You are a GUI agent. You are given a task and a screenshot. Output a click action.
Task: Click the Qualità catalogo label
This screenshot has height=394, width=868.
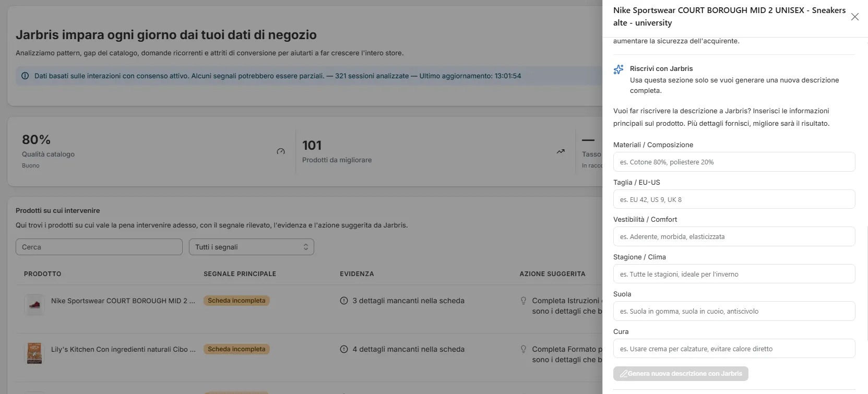click(48, 154)
